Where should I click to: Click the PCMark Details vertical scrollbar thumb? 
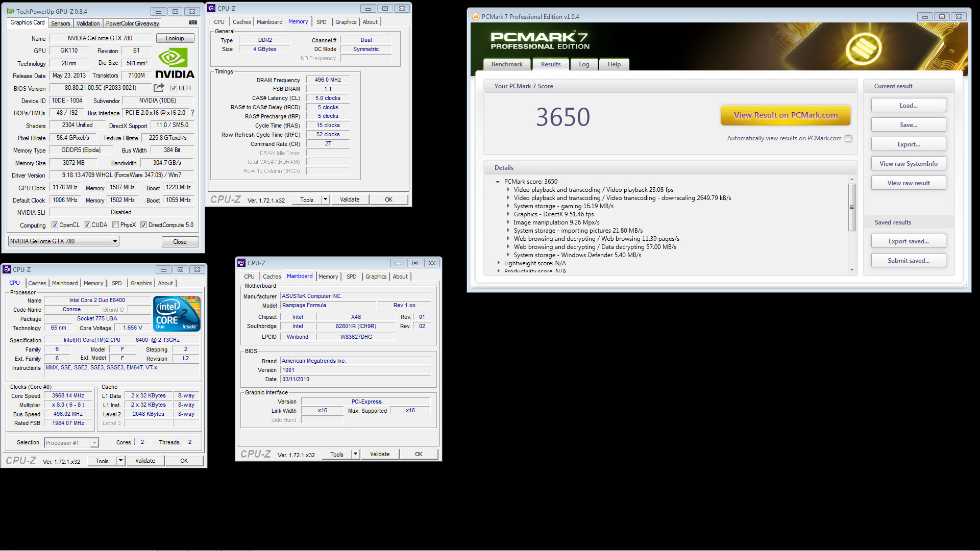point(852,207)
